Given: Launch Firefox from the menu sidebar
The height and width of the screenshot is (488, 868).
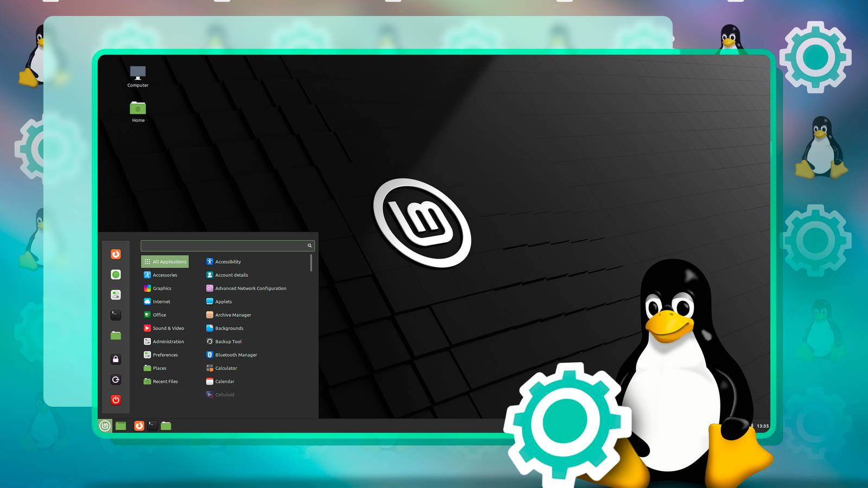Looking at the screenshot, I should (116, 254).
